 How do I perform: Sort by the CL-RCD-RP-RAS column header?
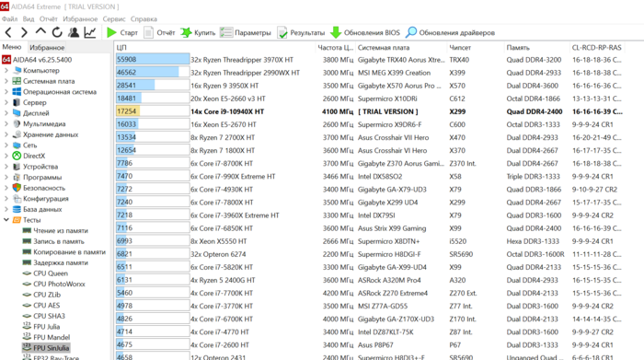coord(596,48)
